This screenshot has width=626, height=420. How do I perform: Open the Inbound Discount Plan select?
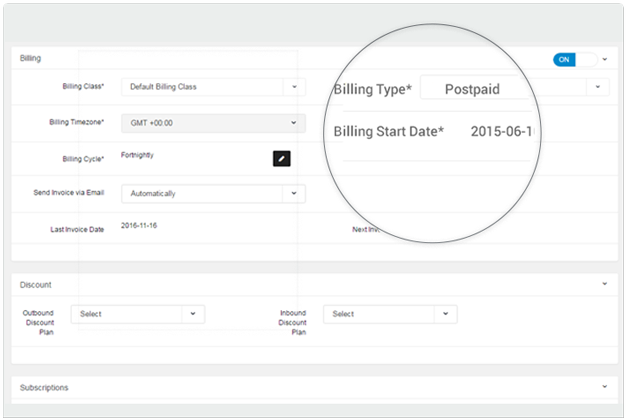(x=390, y=314)
